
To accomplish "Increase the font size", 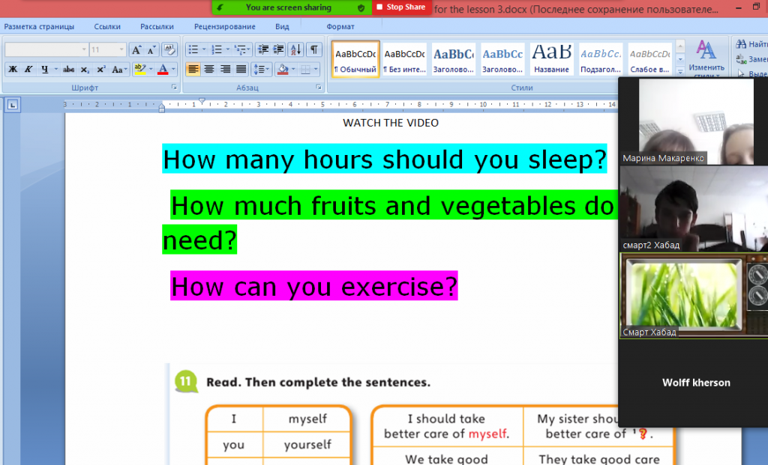I will (x=136, y=49).
